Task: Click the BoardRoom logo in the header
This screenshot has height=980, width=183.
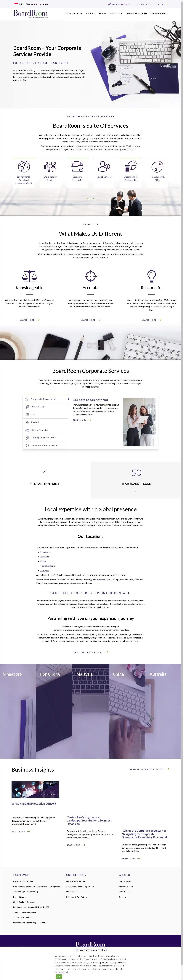Action: click(31, 14)
